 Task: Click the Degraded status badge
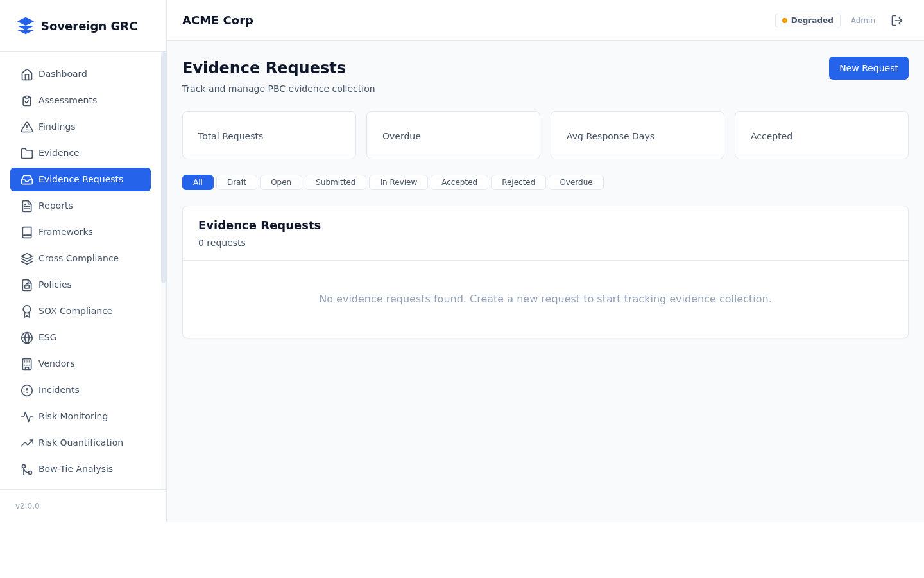point(807,20)
